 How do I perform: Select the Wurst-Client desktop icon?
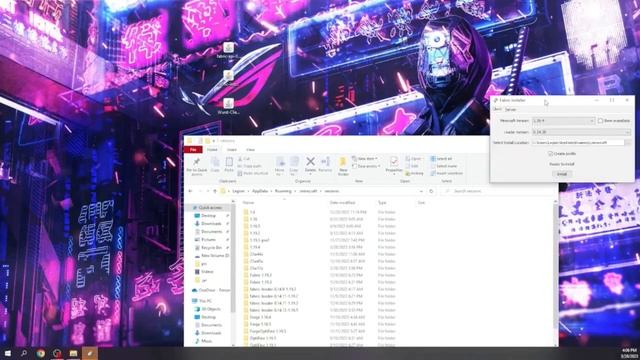tap(229, 106)
